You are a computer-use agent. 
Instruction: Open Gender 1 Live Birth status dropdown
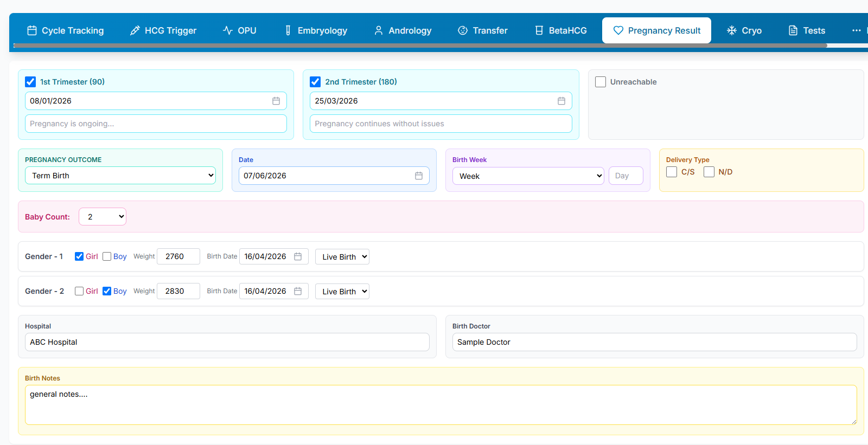tap(342, 257)
